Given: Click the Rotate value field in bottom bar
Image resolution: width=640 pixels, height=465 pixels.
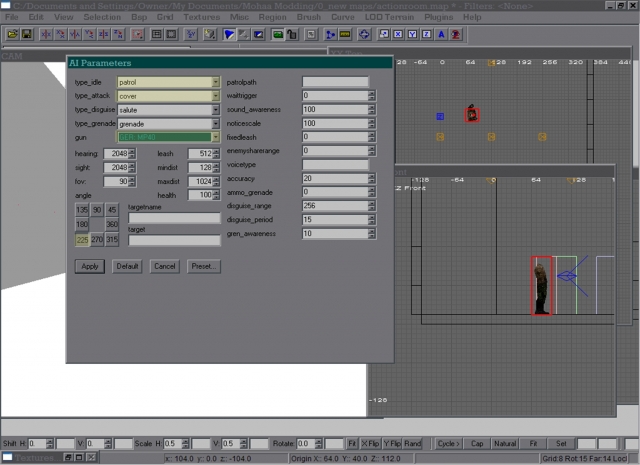Looking at the screenshot, I should [307, 443].
